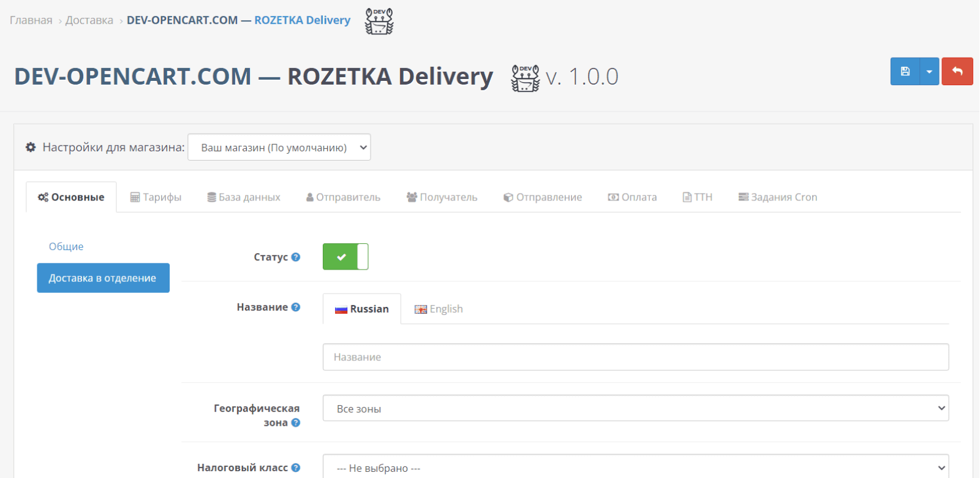Open the Тарифы tab
The image size is (980, 478).
point(156,197)
